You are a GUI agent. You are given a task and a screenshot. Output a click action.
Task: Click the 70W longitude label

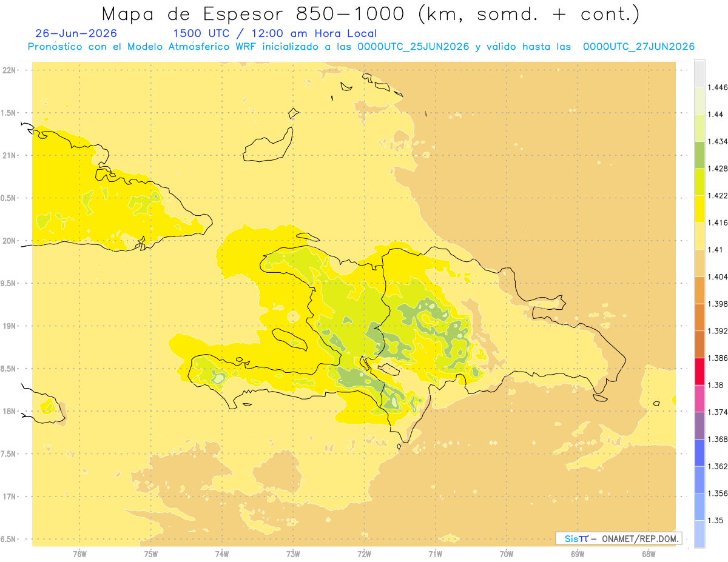click(507, 554)
